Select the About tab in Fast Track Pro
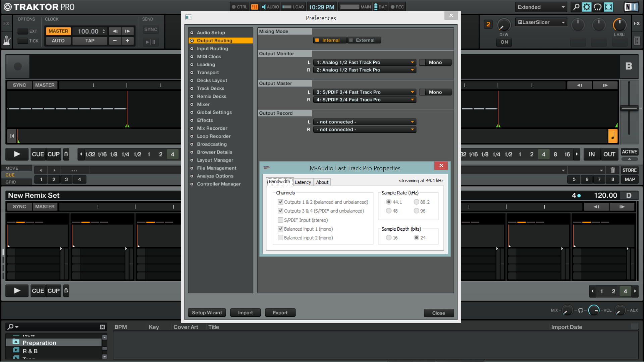Image resolution: width=644 pixels, height=362 pixels. coord(322,182)
